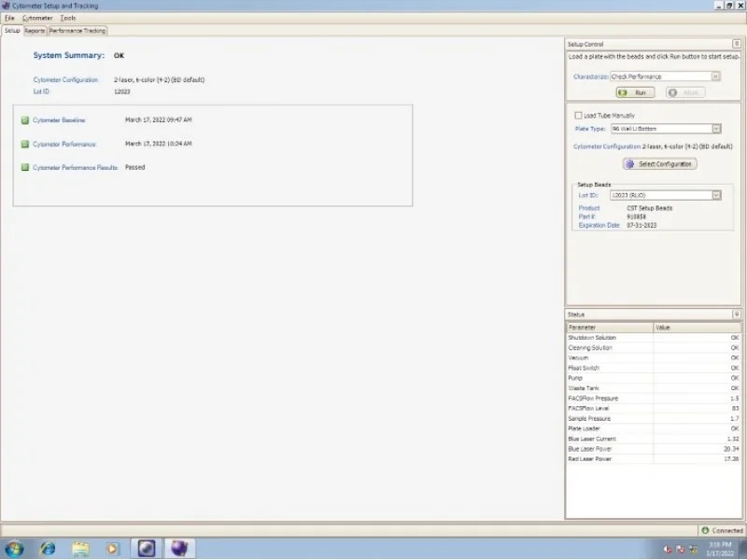Click the gear icon on Select Configuration
Image resolution: width=747 pixels, height=560 pixels.
629,164
